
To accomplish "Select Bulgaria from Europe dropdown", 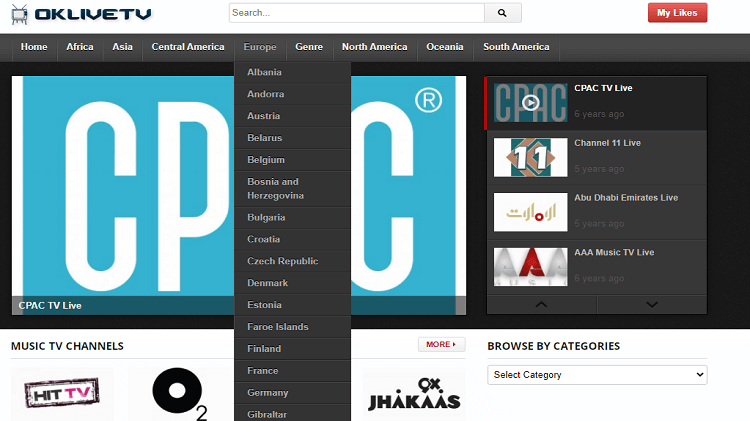I will point(292,218).
